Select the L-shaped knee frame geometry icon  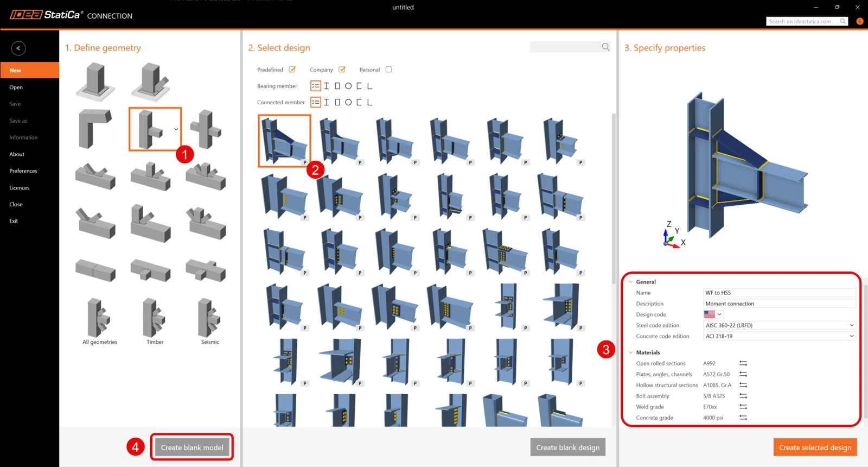(x=95, y=129)
